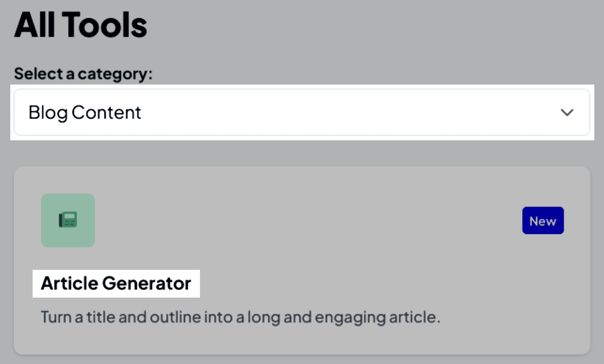Click the word 'Tools' in the heading
604x364 pixels.
(105, 25)
